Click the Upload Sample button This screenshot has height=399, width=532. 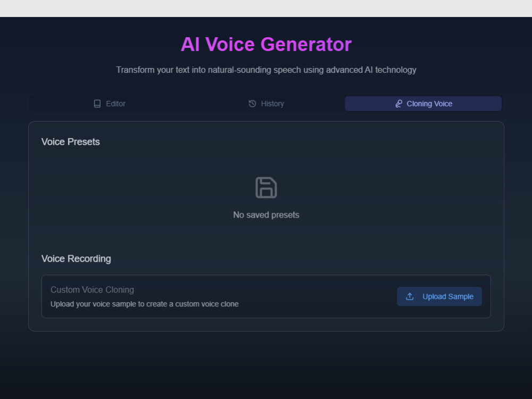pyautogui.click(x=439, y=296)
